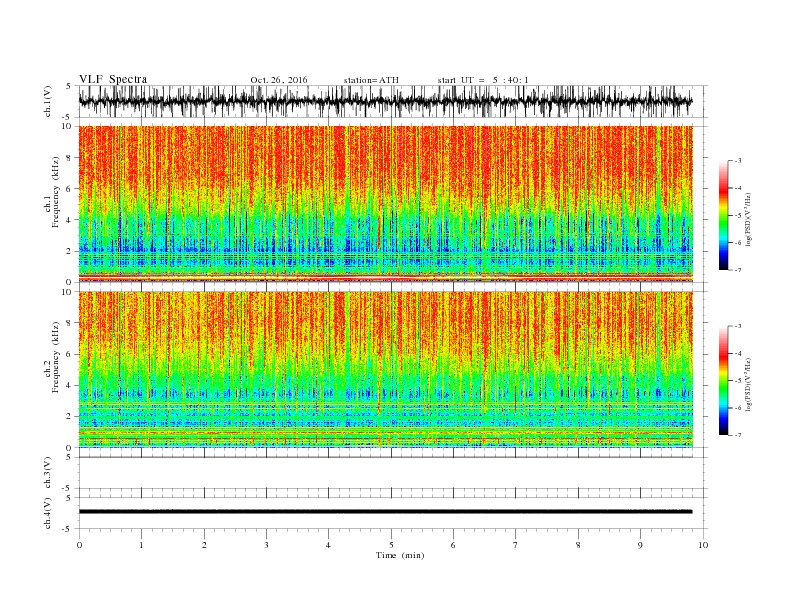The image size is (792, 612).
Task: Click the '-5' tick on ch.2 color bar
Action: tap(737, 381)
